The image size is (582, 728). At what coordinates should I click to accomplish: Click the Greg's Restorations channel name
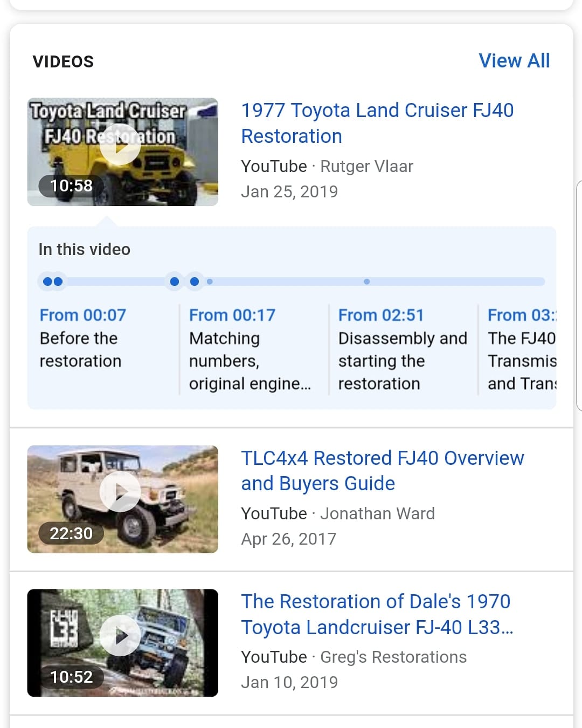coord(393,657)
